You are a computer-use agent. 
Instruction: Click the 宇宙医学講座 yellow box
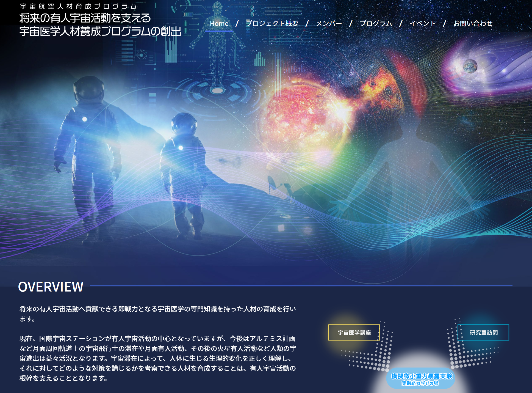(x=354, y=332)
